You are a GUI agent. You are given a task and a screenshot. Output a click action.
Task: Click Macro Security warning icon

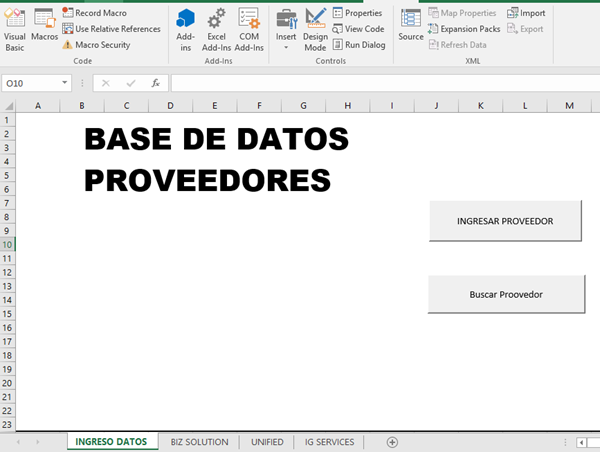[67, 45]
